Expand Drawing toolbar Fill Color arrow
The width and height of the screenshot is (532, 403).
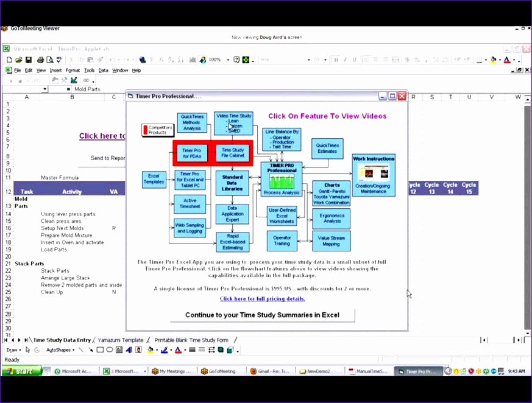(157, 350)
